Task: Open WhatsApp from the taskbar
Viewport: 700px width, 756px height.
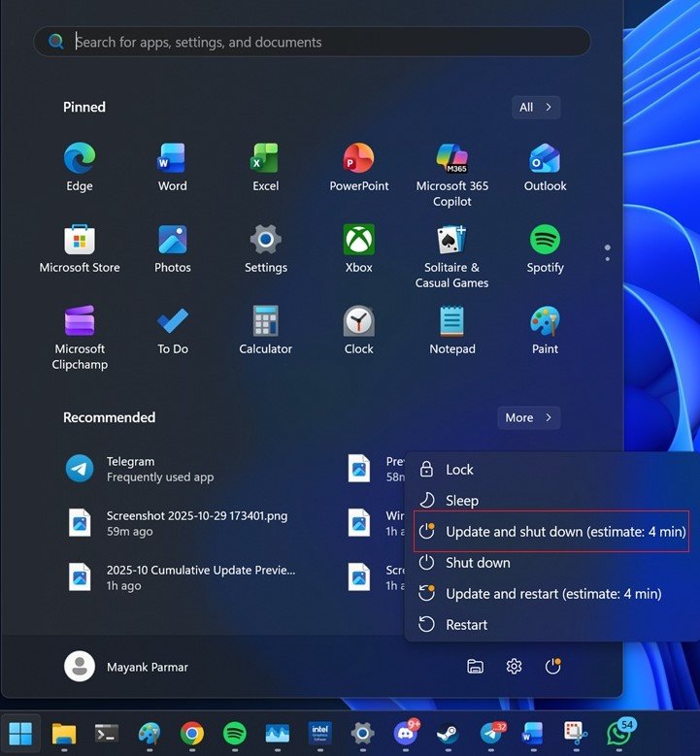Action: pyautogui.click(x=618, y=733)
